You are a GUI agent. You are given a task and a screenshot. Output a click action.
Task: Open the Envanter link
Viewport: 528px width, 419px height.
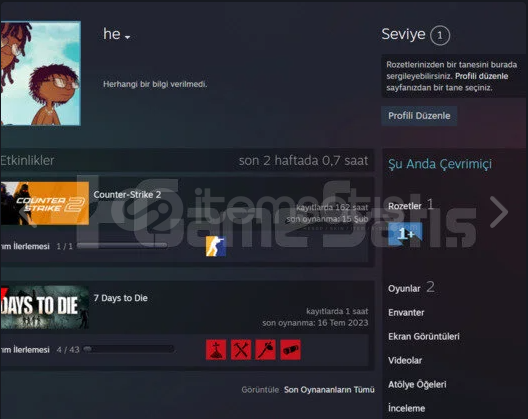pos(406,313)
